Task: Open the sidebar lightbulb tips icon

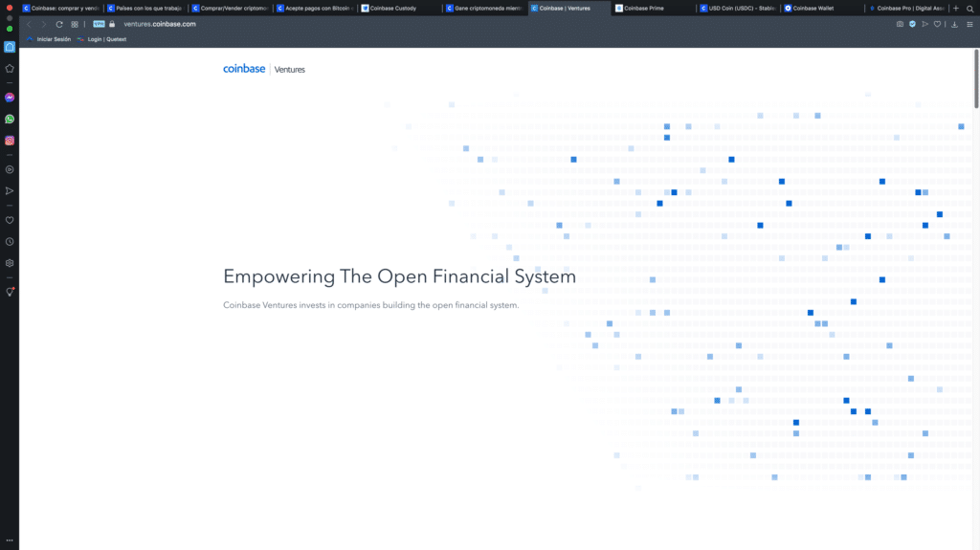Action: coord(10,292)
